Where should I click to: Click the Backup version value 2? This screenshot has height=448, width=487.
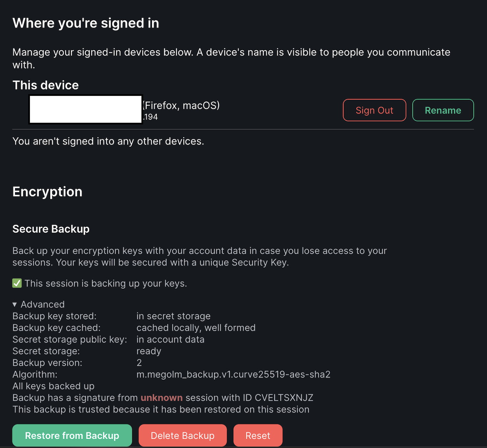pyautogui.click(x=139, y=362)
